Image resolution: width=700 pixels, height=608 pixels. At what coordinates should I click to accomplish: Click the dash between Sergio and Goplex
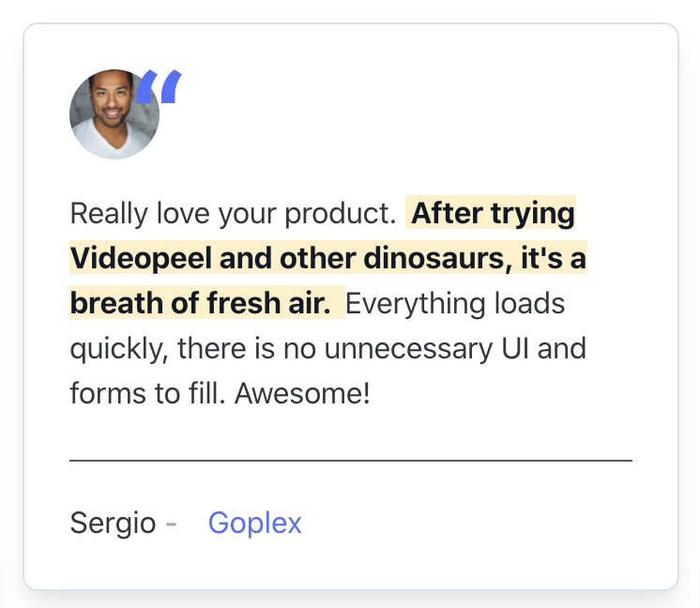click(x=171, y=523)
